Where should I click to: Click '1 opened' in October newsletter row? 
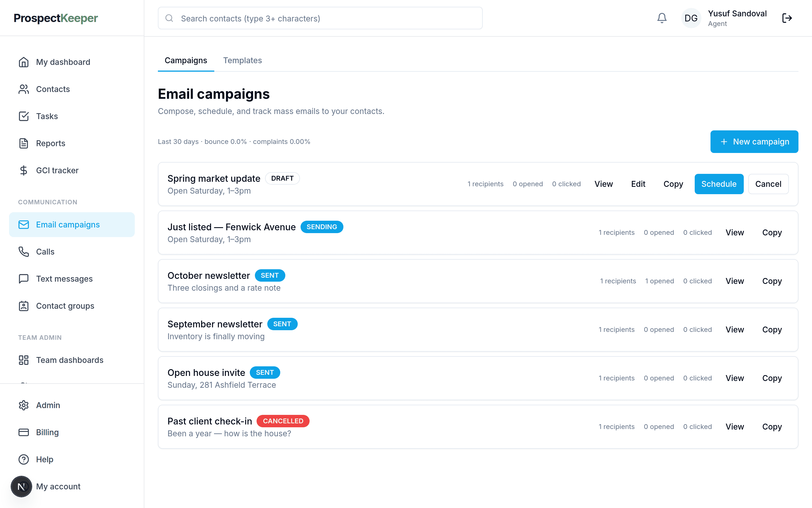[x=659, y=281]
